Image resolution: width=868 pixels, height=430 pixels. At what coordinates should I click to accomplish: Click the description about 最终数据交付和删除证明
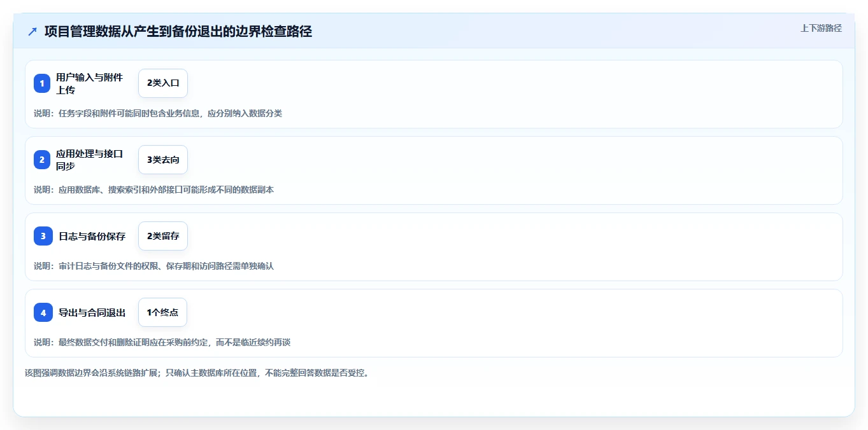pyautogui.click(x=162, y=342)
